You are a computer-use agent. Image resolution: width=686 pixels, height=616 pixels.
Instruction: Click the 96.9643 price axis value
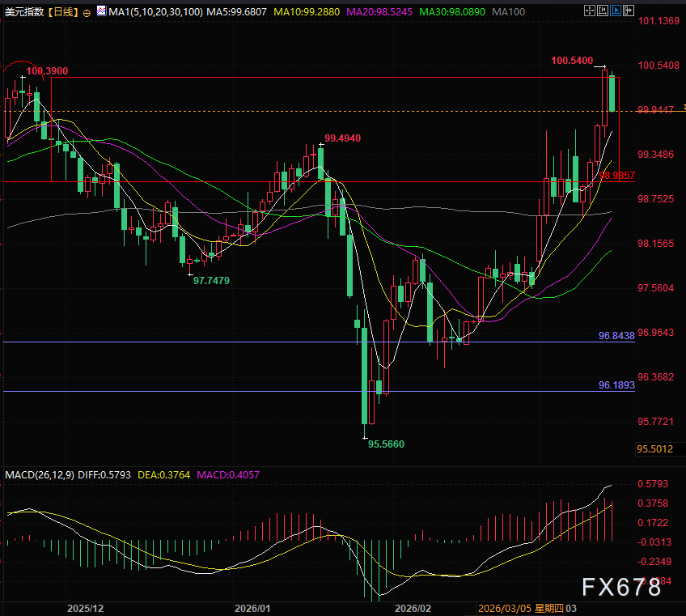pyautogui.click(x=656, y=333)
